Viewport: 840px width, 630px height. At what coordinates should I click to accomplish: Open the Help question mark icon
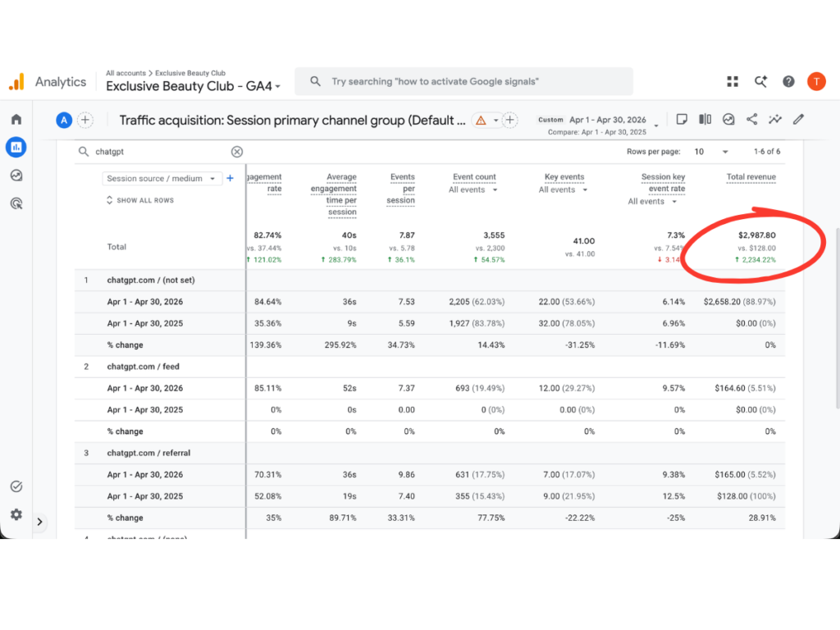(x=788, y=81)
